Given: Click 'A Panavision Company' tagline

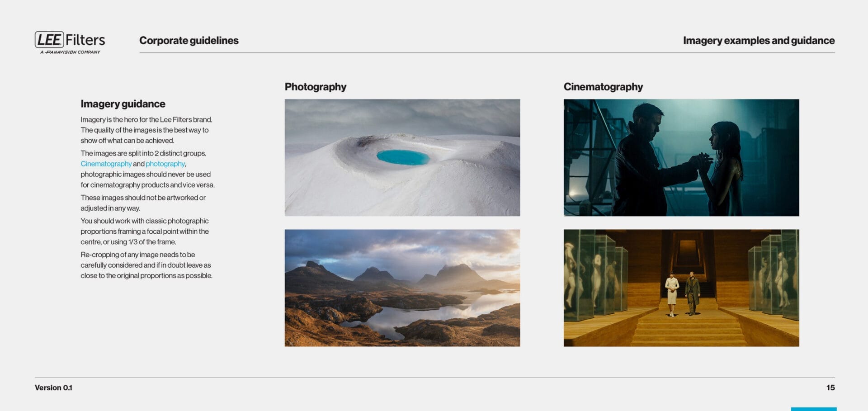Looking at the screenshot, I should coord(70,52).
